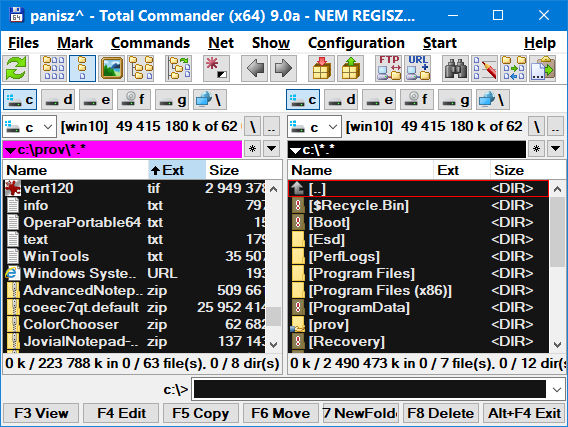The width and height of the screenshot is (568, 427).
Task: Open the FTP connection icon
Action: [389, 68]
